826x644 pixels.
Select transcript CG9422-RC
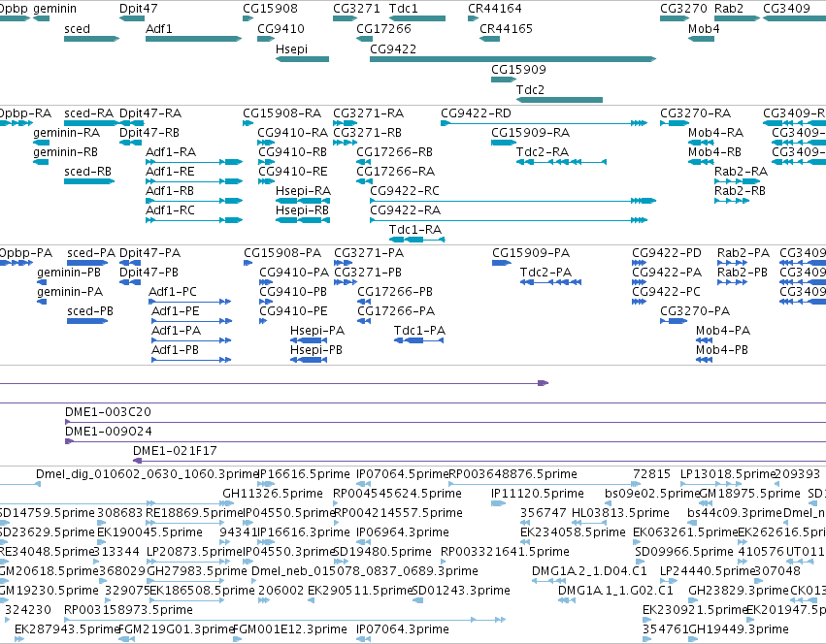[x=513, y=201]
